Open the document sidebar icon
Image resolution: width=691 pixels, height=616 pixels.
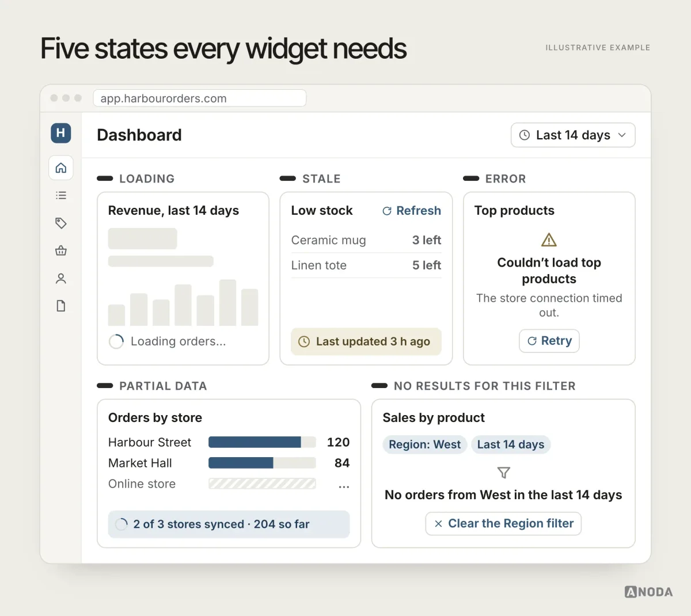point(61,306)
